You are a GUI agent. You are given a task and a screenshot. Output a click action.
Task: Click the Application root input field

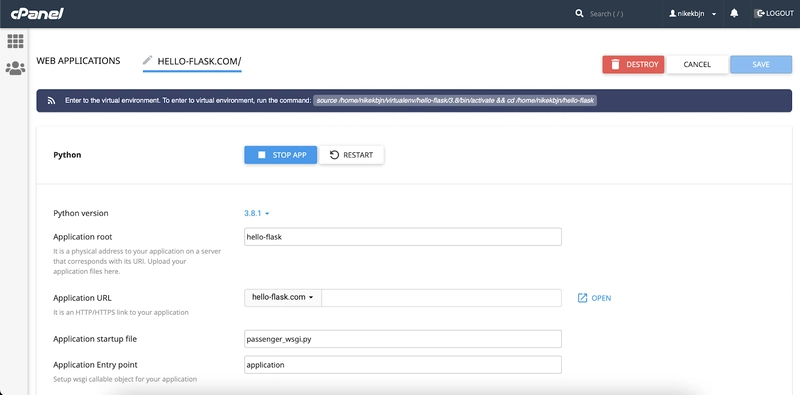[x=403, y=237]
